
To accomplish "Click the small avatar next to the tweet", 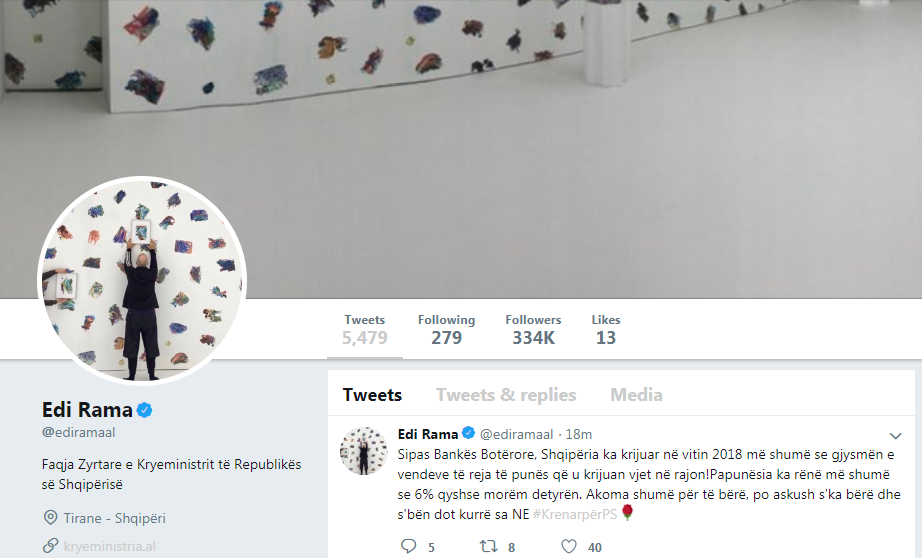I will (x=364, y=451).
